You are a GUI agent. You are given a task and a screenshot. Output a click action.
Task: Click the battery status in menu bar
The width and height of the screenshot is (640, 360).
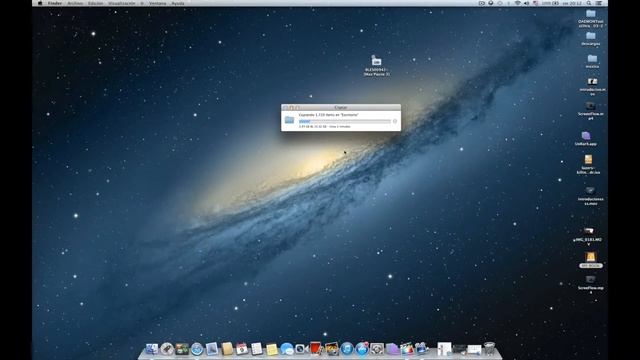click(551, 3)
